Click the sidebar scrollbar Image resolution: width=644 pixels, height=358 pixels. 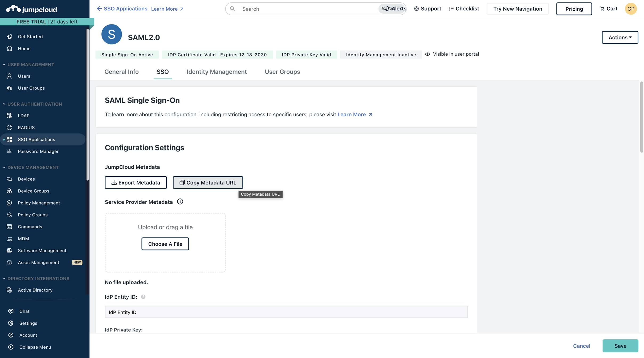coord(87,105)
